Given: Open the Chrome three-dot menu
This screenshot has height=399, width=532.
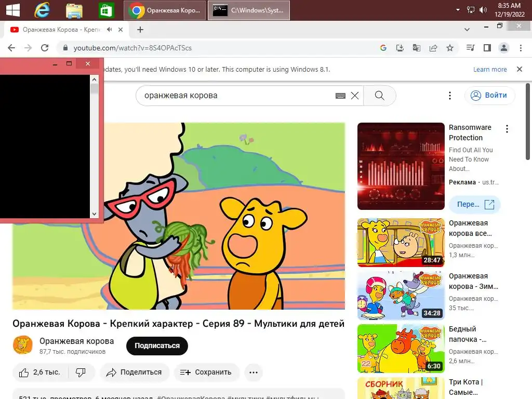Looking at the screenshot, I should [521, 48].
